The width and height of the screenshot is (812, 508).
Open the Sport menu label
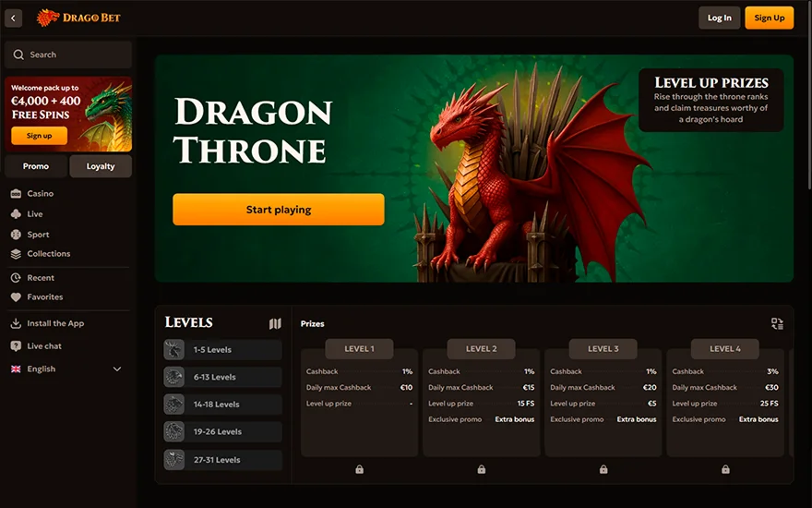(39, 235)
